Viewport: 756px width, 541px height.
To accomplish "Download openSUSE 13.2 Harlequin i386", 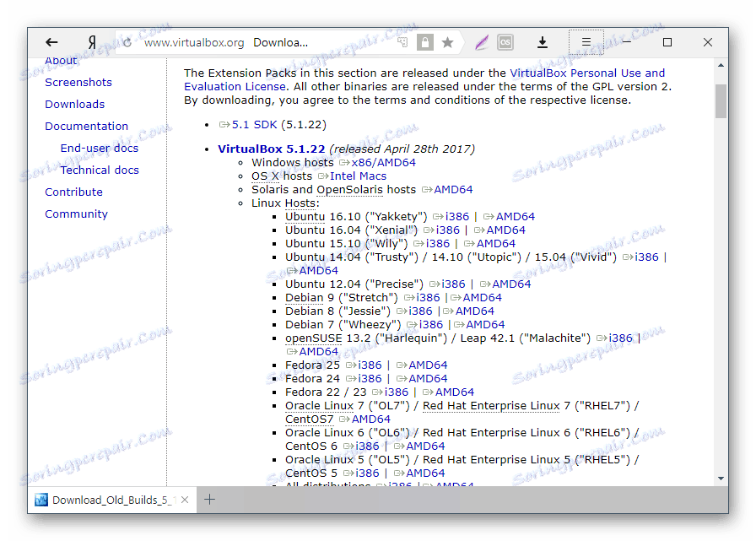I will point(620,338).
